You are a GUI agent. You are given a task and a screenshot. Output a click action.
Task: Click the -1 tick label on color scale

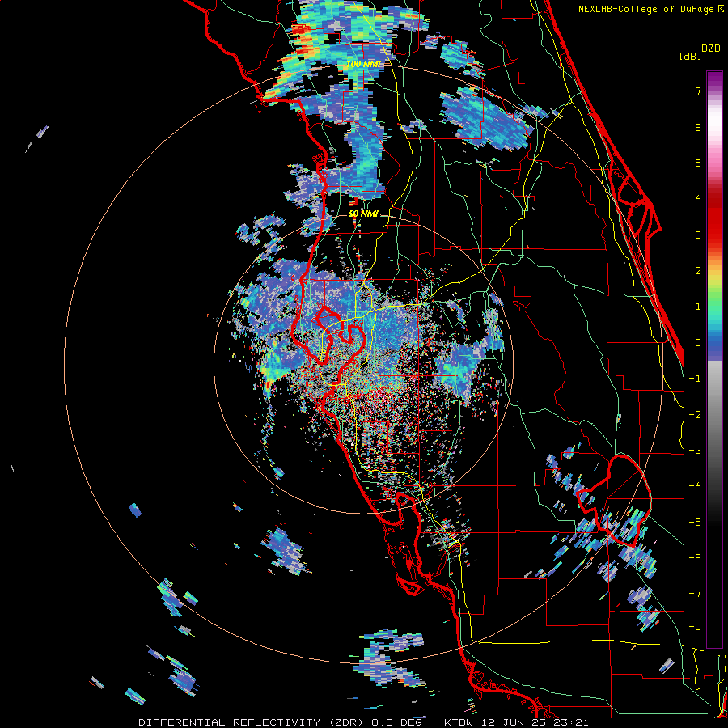[x=695, y=379]
